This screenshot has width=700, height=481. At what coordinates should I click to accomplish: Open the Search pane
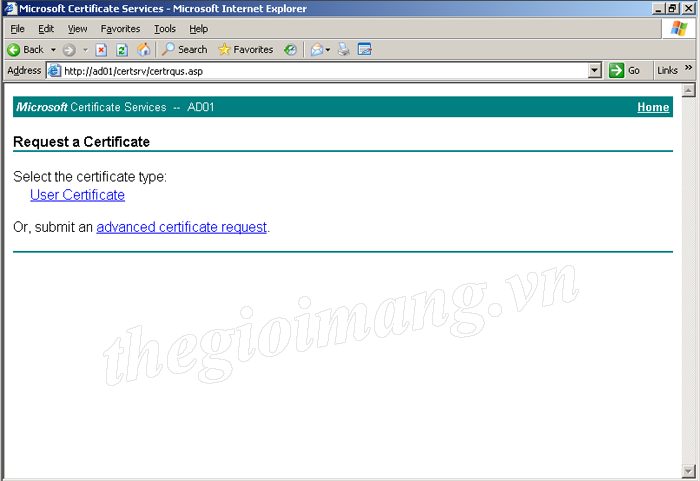tap(185, 49)
